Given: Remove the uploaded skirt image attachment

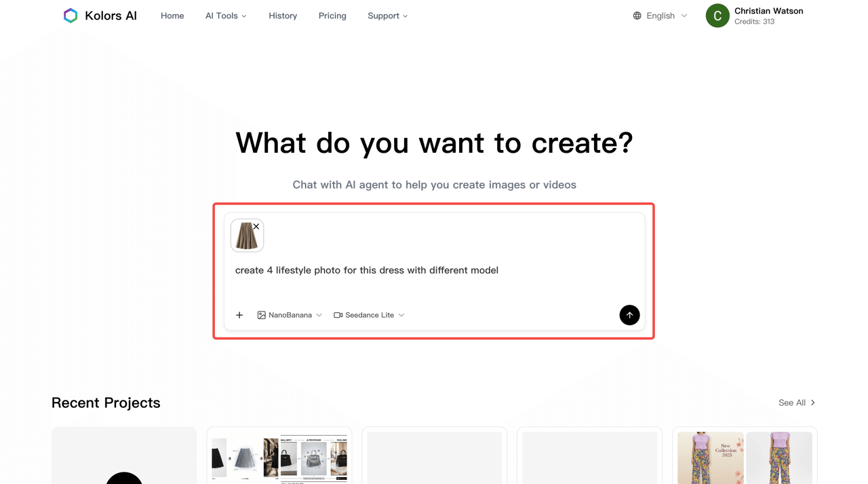Looking at the screenshot, I should pyautogui.click(x=256, y=227).
